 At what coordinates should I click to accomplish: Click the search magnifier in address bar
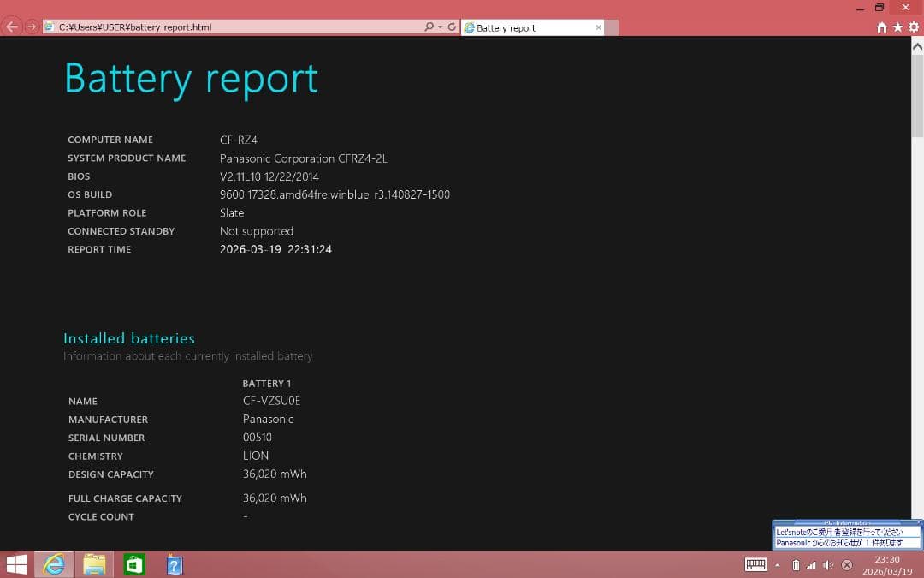point(429,27)
